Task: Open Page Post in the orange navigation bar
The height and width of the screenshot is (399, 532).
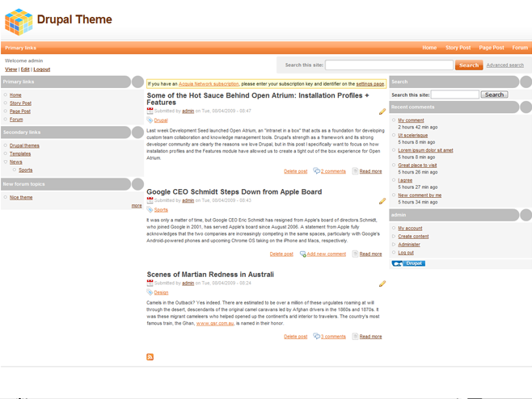Action: pos(492,48)
